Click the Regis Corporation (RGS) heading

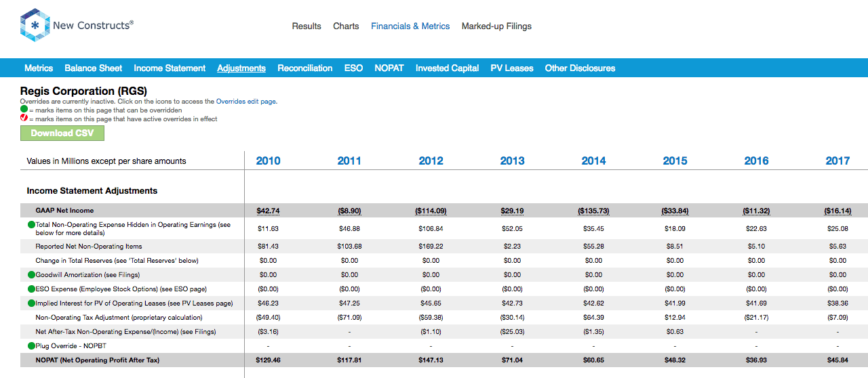click(83, 91)
